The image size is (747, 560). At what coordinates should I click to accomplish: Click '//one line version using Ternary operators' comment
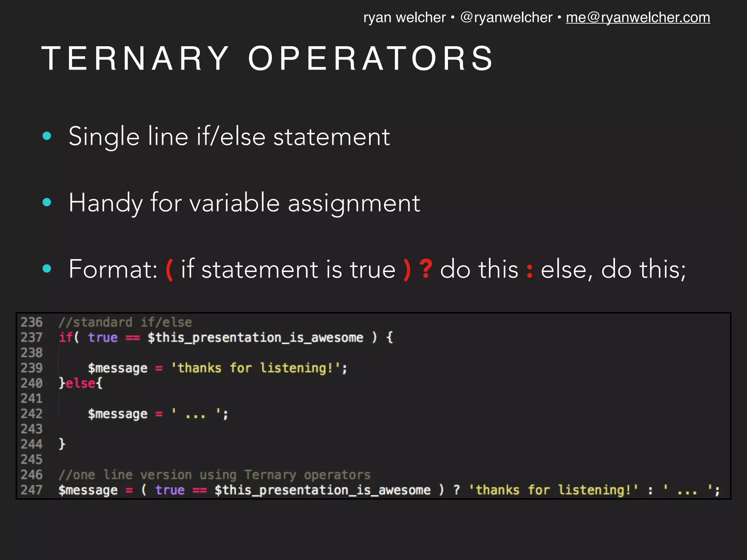click(x=214, y=475)
